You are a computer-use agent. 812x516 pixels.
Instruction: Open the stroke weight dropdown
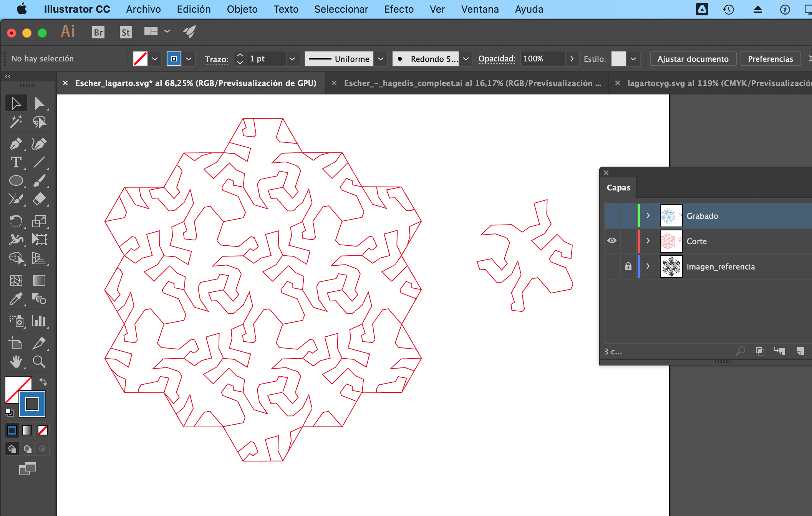pos(292,59)
